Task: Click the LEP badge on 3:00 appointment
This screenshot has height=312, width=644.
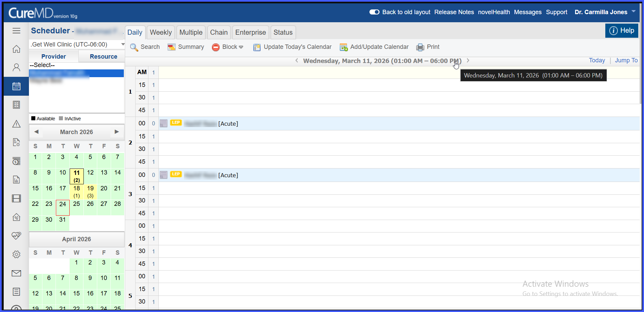Action: click(176, 174)
